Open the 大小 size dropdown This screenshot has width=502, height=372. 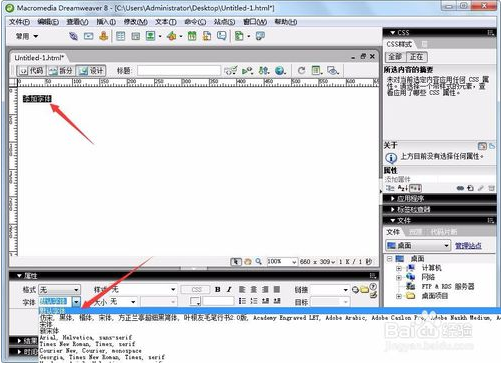click(x=124, y=302)
